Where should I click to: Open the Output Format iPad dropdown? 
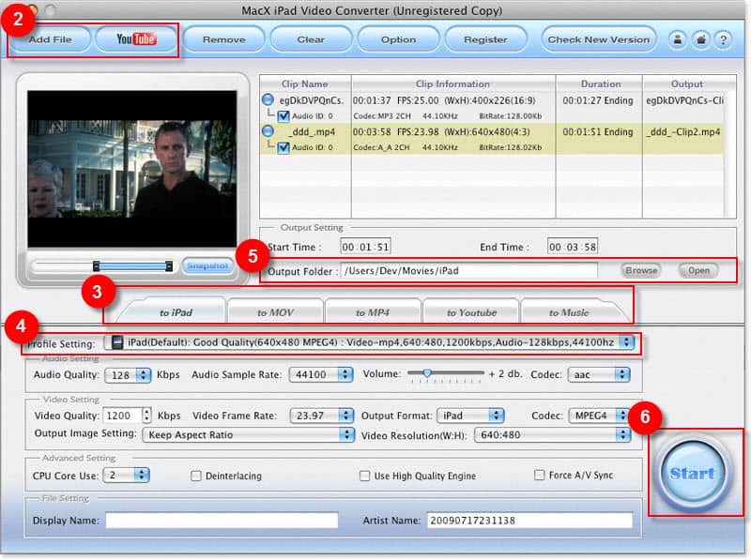[470, 416]
